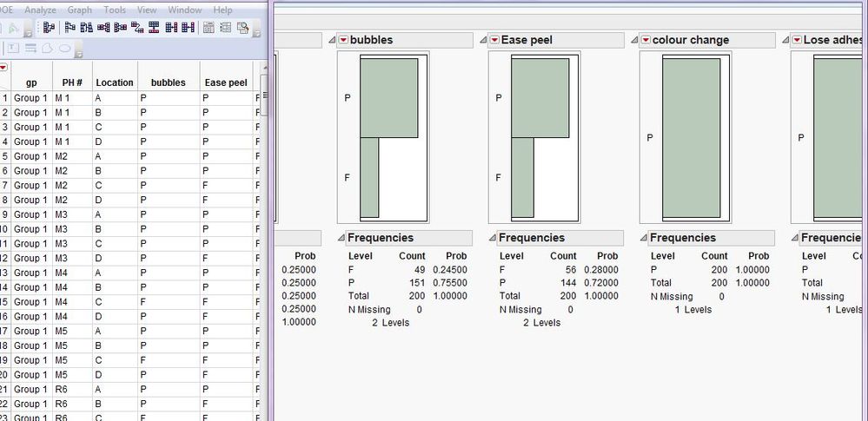Open the tables toolbar overflow arrow
Viewport: 868px width, 421px height.
[x=256, y=35]
